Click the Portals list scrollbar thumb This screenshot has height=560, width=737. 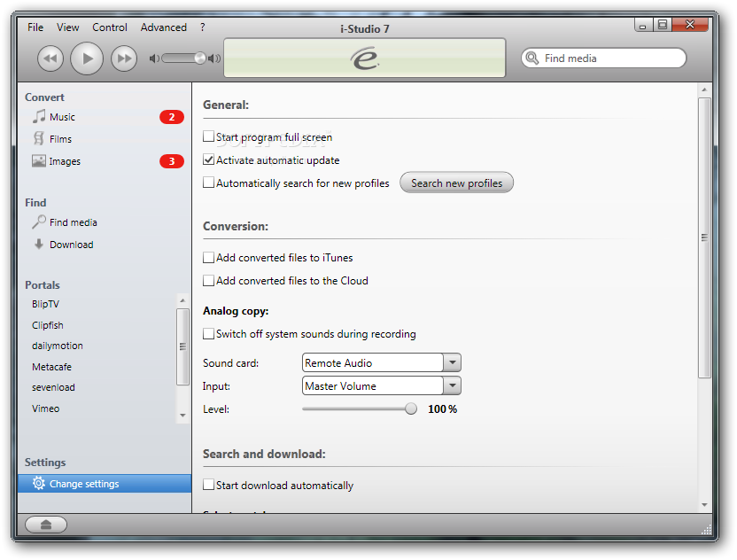point(182,346)
